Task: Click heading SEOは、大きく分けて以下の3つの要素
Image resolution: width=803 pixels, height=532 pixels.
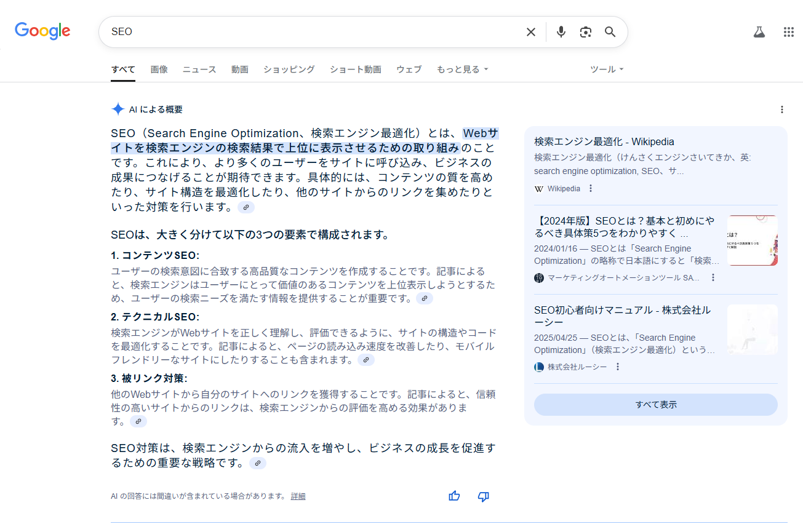Action: 250,235
